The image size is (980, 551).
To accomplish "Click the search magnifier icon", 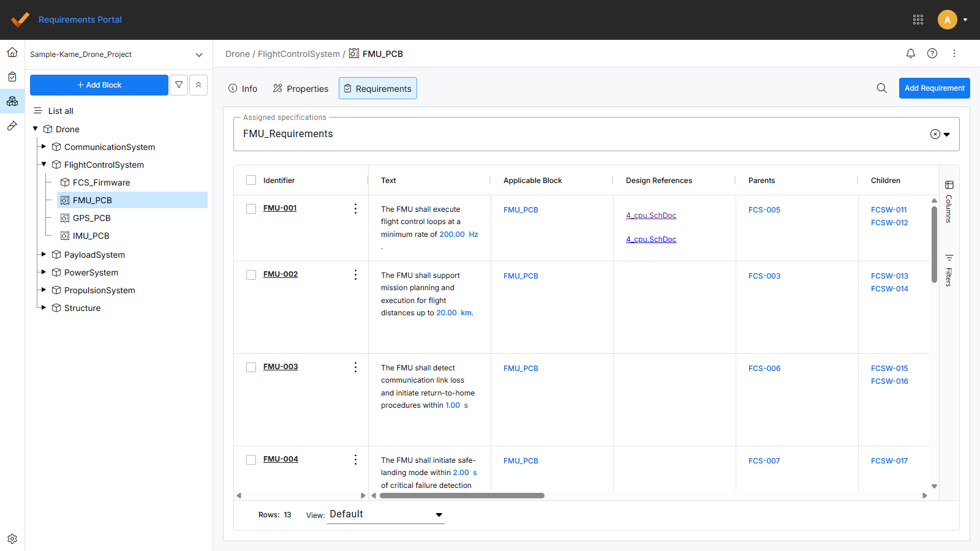I will point(881,88).
